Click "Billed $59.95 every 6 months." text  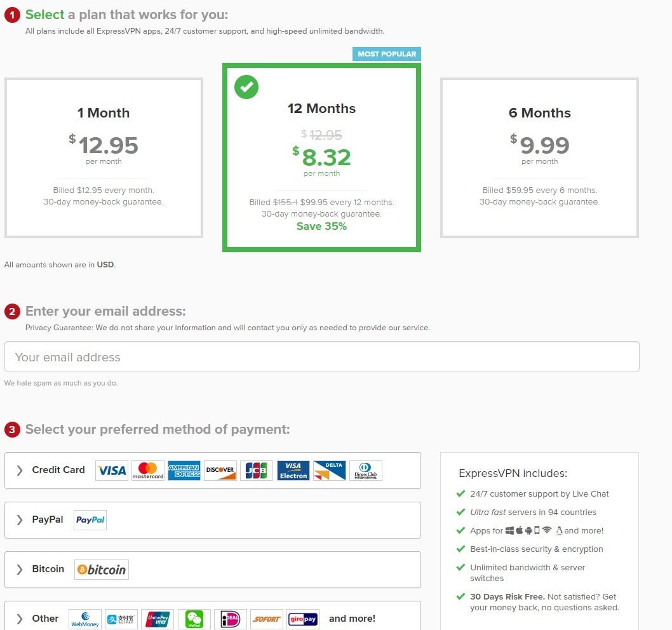(x=540, y=191)
